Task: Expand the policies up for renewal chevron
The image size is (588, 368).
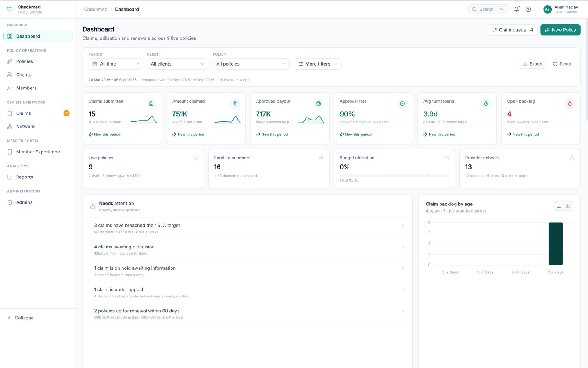Action: click(403, 311)
